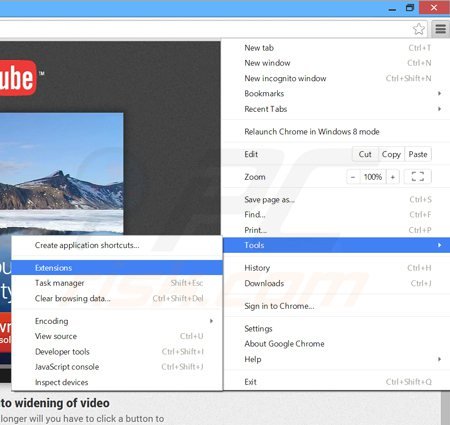Open a New window

(x=337, y=63)
